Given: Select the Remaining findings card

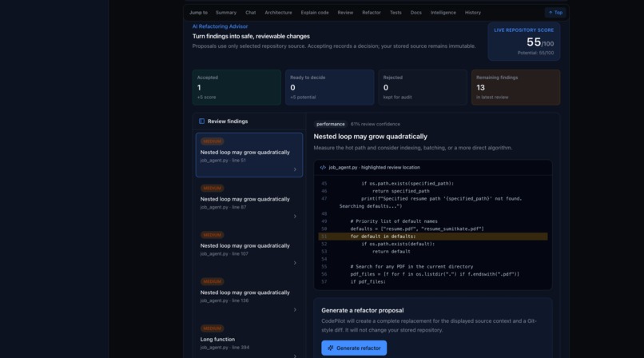Looking at the screenshot, I should coord(516,87).
